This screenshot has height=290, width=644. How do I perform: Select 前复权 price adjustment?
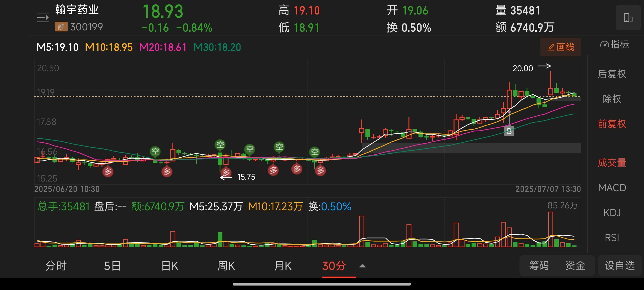click(612, 124)
